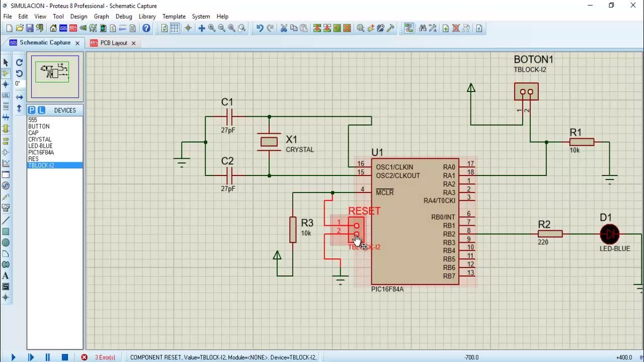This screenshot has width=644, height=362.
Task: Click the P pick devices button
Action: coord(32,110)
